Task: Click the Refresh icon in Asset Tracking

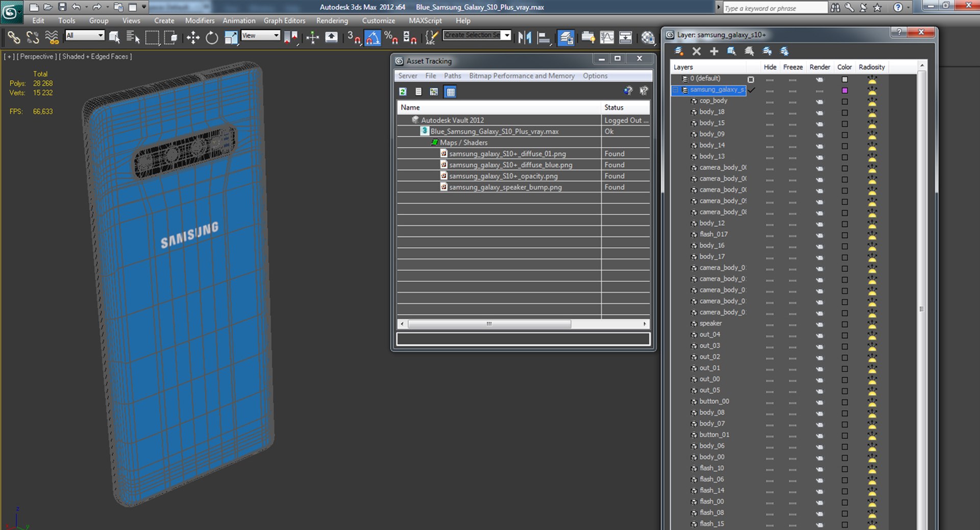Action: [x=403, y=92]
